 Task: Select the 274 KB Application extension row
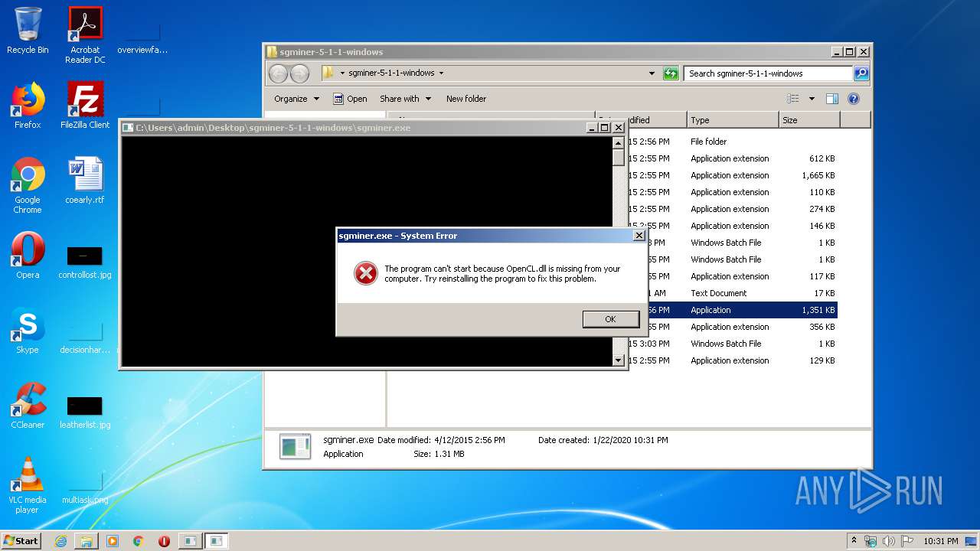(731, 209)
